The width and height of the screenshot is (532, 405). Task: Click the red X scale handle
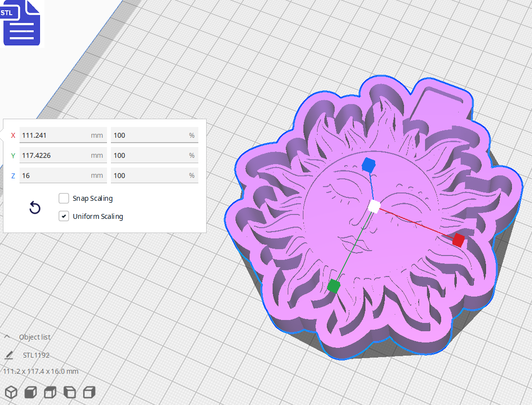(x=458, y=240)
